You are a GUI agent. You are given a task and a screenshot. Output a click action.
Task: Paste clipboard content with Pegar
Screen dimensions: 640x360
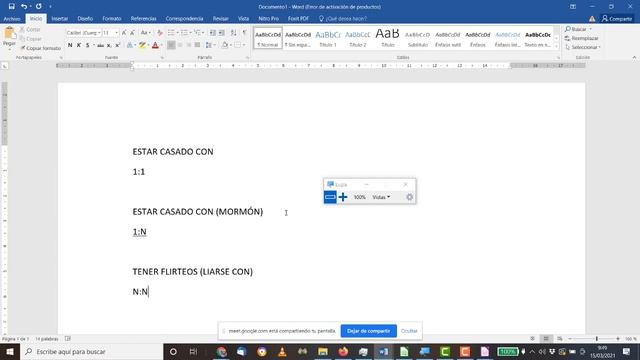[x=9, y=37]
